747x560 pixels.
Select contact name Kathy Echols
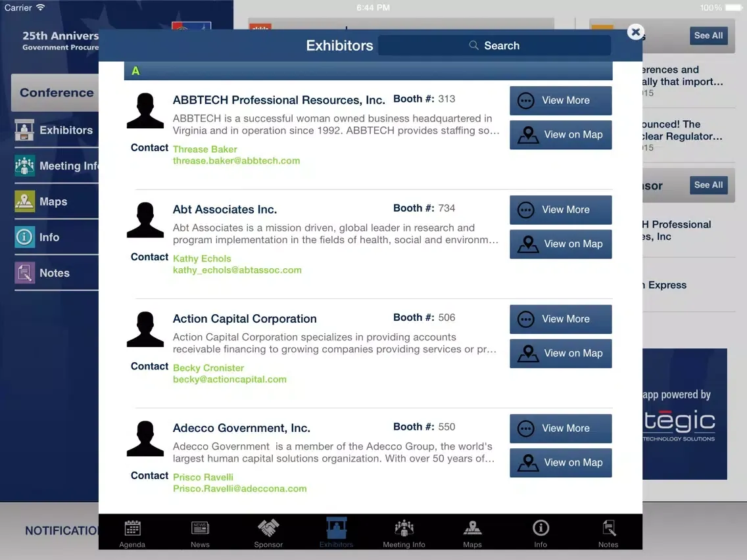click(202, 258)
